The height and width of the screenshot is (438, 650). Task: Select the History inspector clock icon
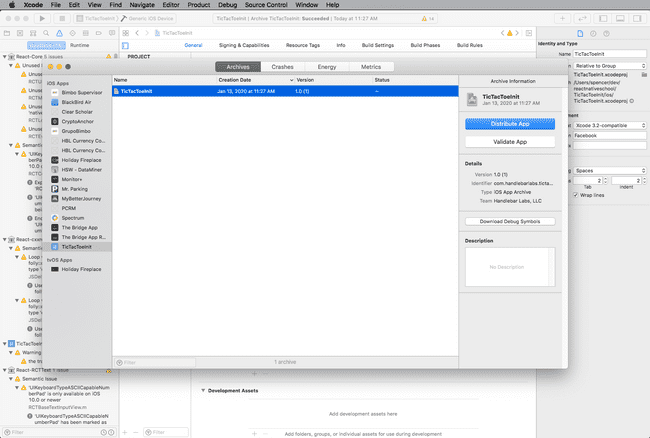[593, 34]
